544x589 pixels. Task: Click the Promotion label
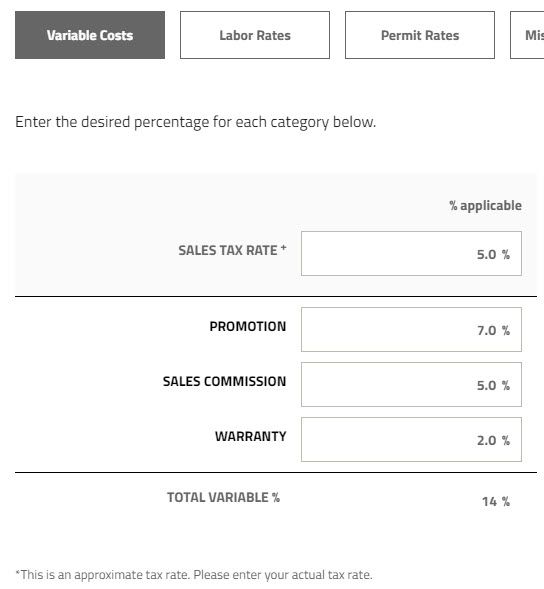click(248, 326)
